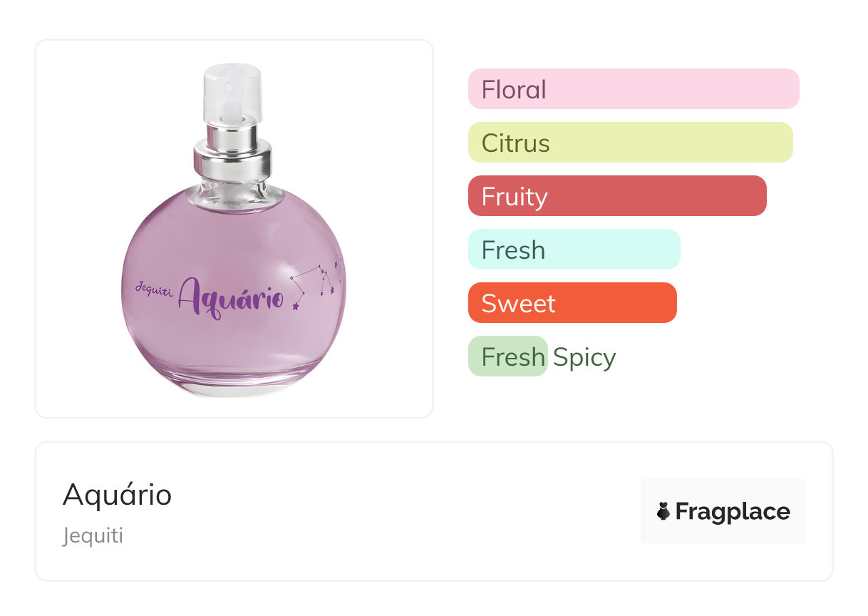Screen dimensions: 868x616
Task: Select the green Fresh Spicy accord bar
Action: point(507,356)
